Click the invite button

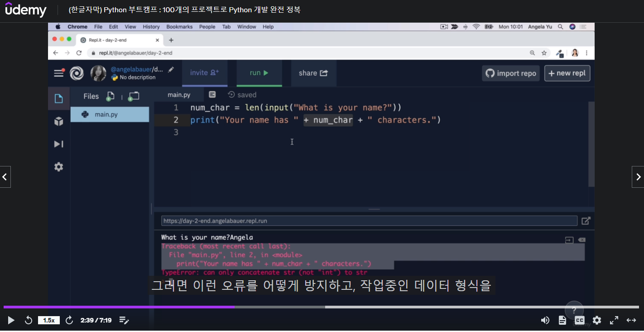tap(205, 73)
